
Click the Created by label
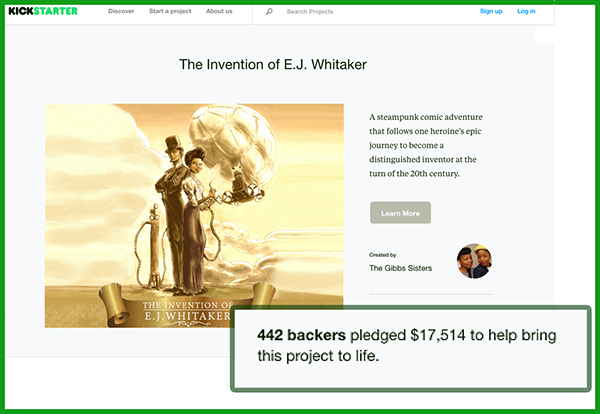(382, 255)
